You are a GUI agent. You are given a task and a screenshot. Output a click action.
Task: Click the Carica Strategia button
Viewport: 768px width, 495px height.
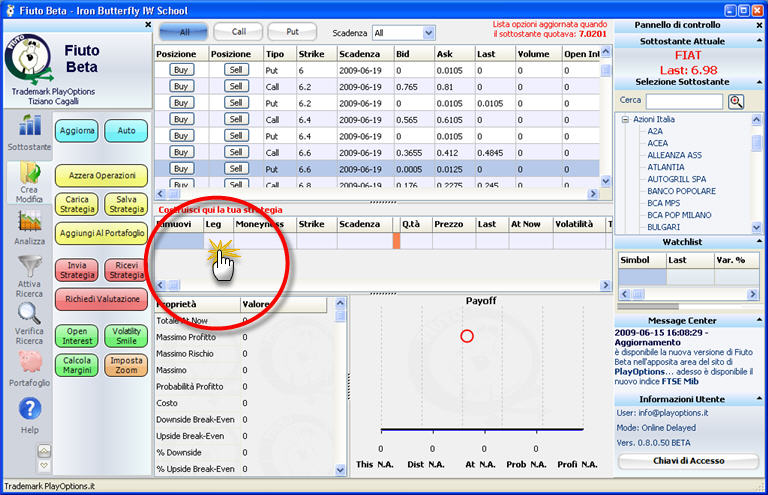(77, 204)
